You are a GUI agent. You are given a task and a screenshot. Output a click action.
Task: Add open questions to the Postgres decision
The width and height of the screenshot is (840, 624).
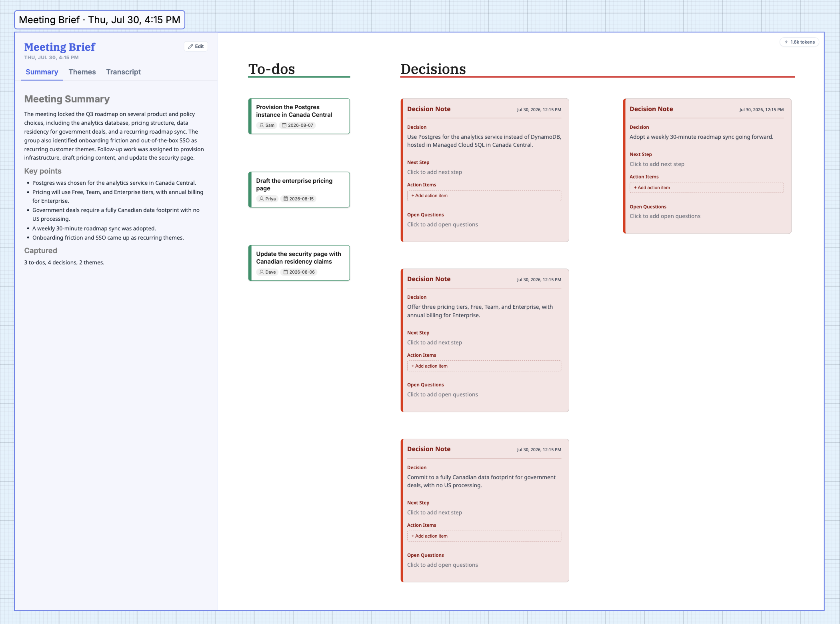point(442,224)
